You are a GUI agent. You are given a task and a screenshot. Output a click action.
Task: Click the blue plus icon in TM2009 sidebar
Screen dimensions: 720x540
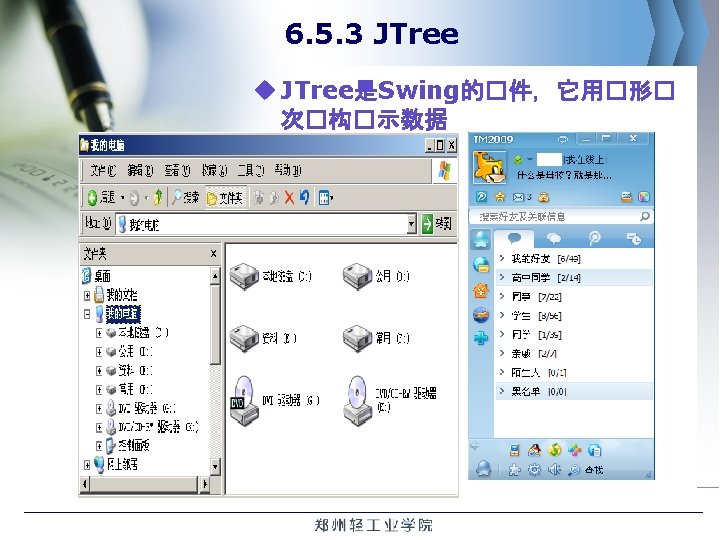point(481,338)
